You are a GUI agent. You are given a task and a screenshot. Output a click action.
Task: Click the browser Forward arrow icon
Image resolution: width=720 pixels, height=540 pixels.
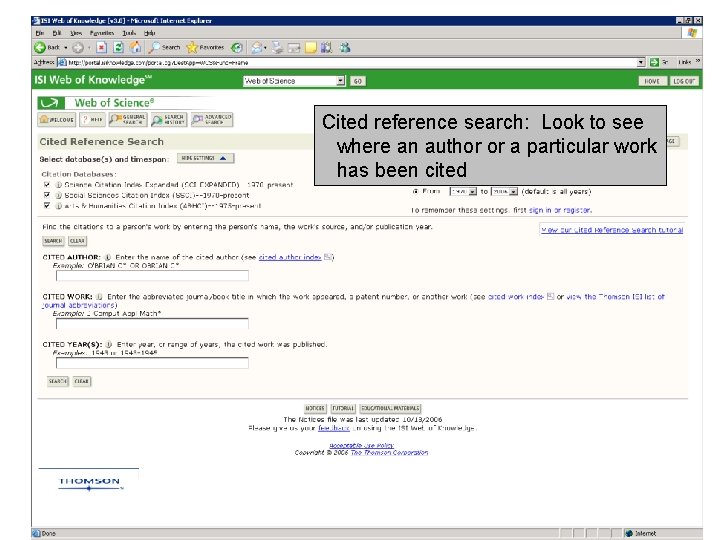(x=78, y=47)
